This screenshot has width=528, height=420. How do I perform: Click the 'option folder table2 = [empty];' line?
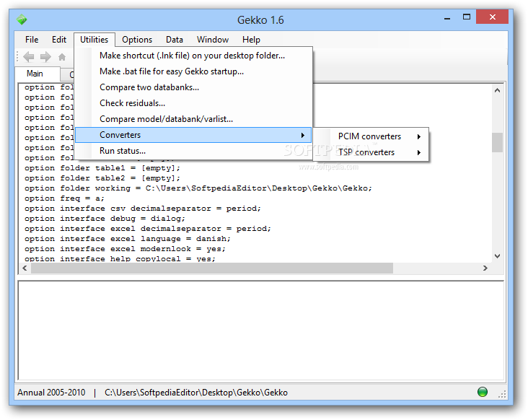tap(102, 178)
